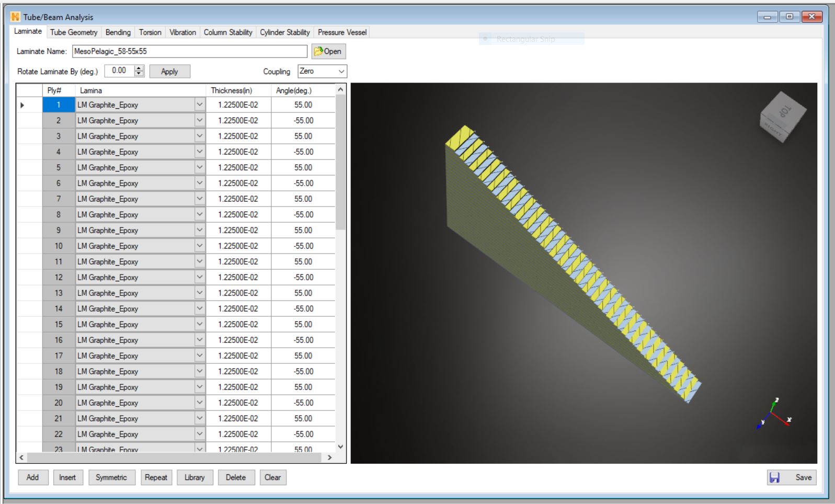Expand the Coupling dropdown

click(x=341, y=72)
